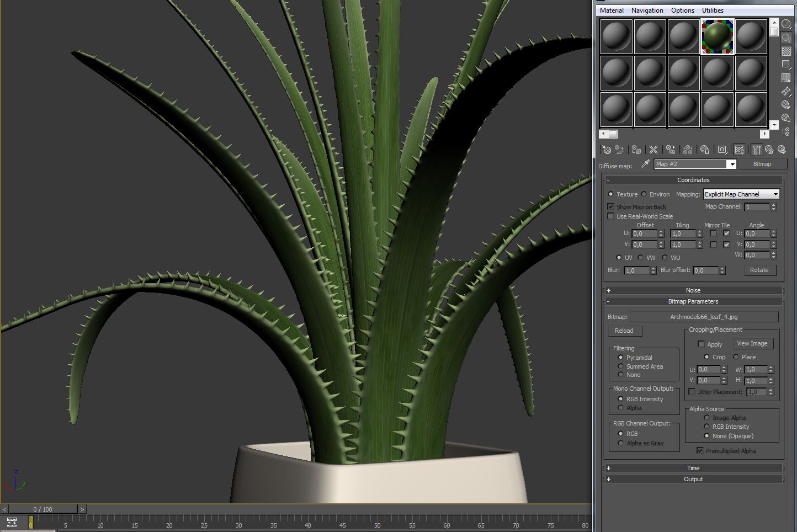Select Image Alpha as alpha source
797x532 pixels.
[x=706, y=418]
